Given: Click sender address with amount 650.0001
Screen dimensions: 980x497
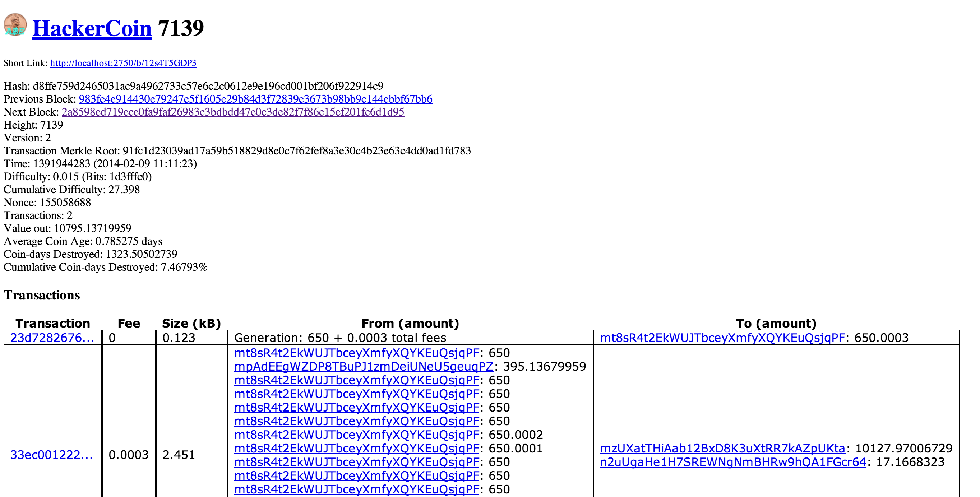Looking at the screenshot, I should 356,449.
